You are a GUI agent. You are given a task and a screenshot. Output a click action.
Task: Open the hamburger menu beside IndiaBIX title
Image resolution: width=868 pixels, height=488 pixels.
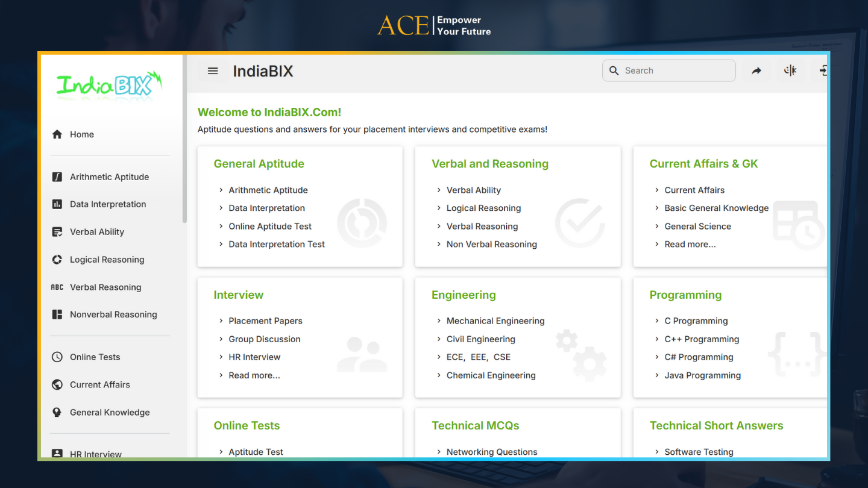pyautogui.click(x=213, y=71)
